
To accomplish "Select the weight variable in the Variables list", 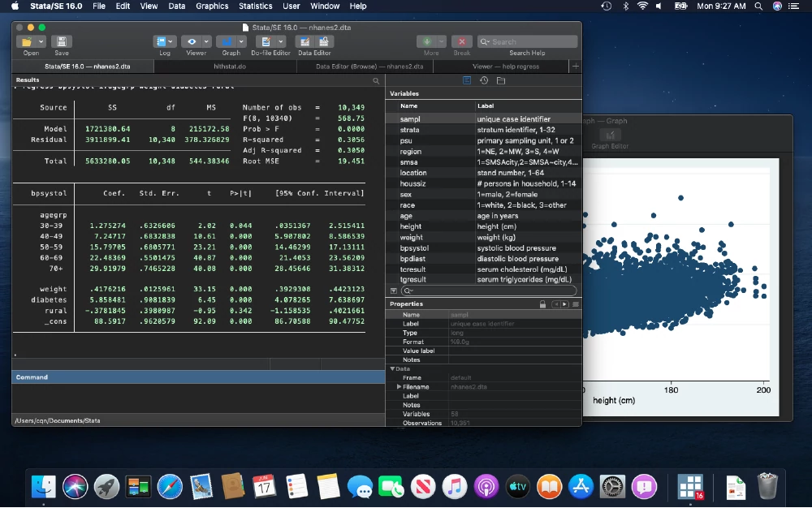I will [x=483, y=238].
